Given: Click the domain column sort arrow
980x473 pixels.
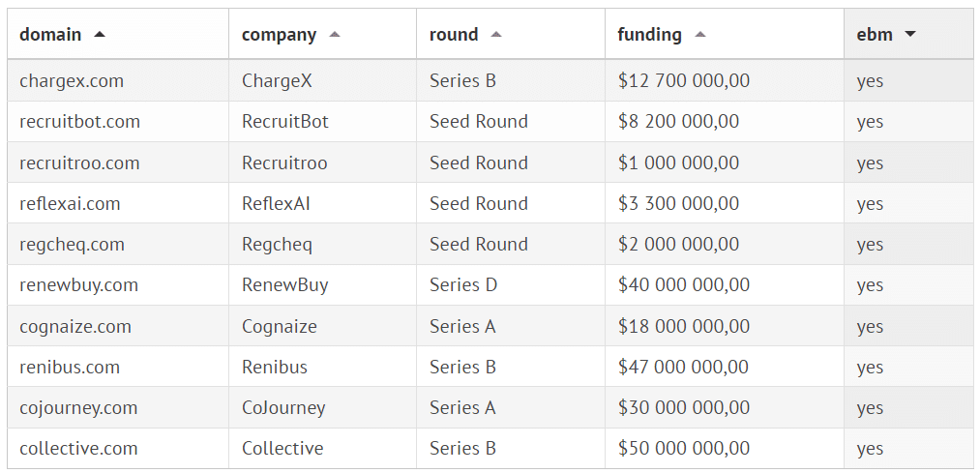Looking at the screenshot, I should coord(100,35).
